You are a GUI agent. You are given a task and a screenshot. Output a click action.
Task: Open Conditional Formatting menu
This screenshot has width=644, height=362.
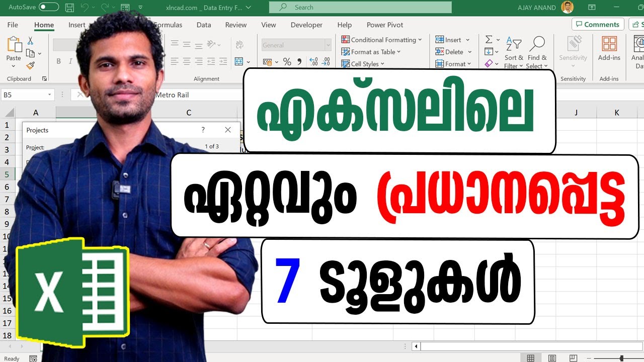(x=382, y=40)
